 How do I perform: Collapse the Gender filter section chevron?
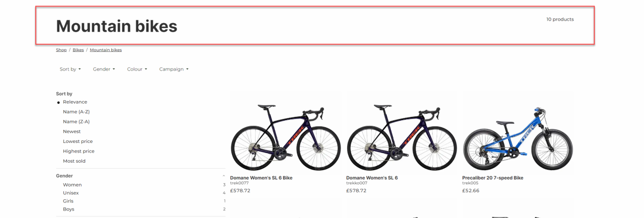(224, 176)
